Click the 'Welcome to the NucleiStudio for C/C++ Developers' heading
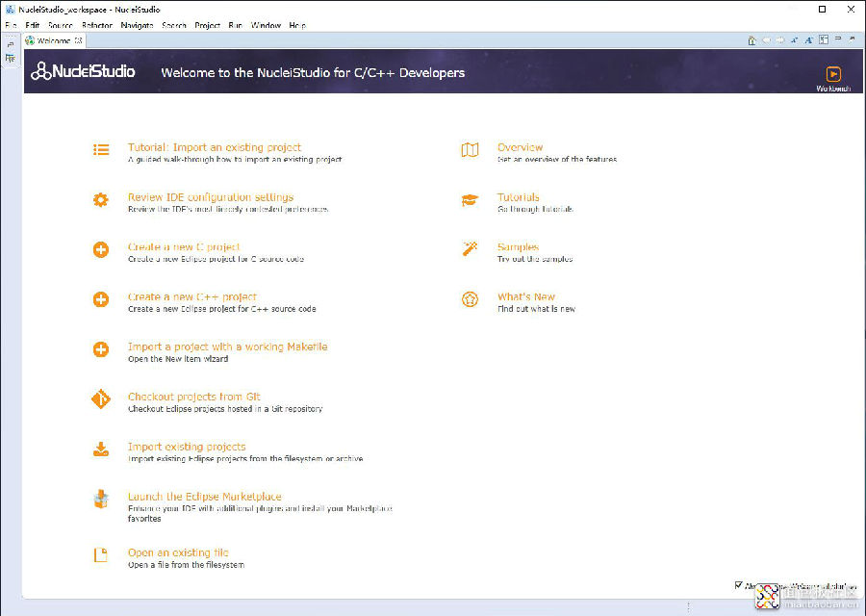The image size is (866, 616). pyautogui.click(x=313, y=73)
